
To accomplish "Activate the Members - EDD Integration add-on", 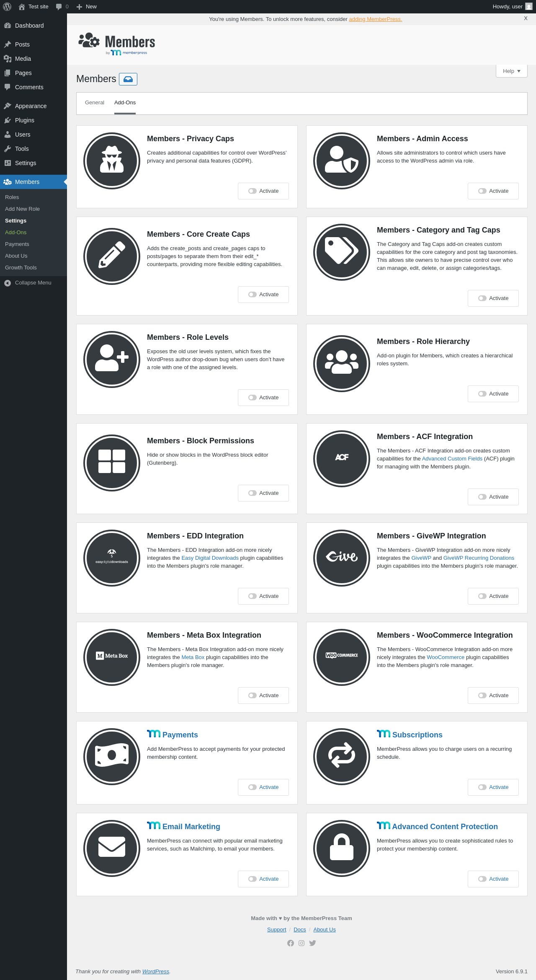I will point(263,596).
